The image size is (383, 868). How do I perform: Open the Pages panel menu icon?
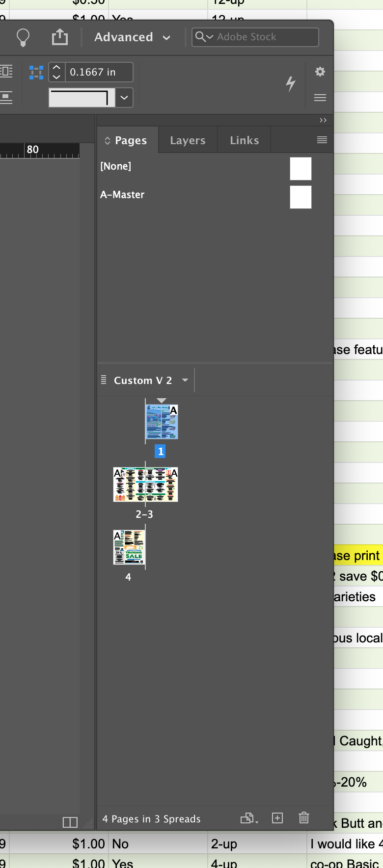tap(322, 140)
